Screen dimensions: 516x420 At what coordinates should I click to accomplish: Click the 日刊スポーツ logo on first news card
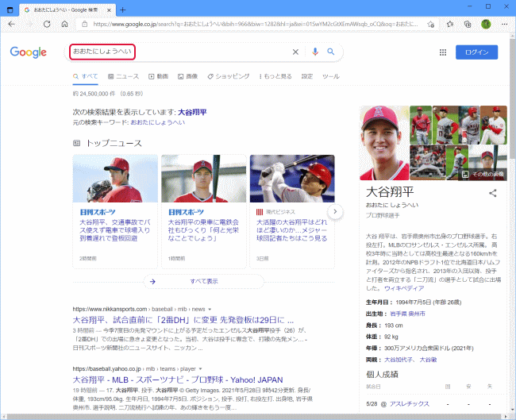click(98, 212)
